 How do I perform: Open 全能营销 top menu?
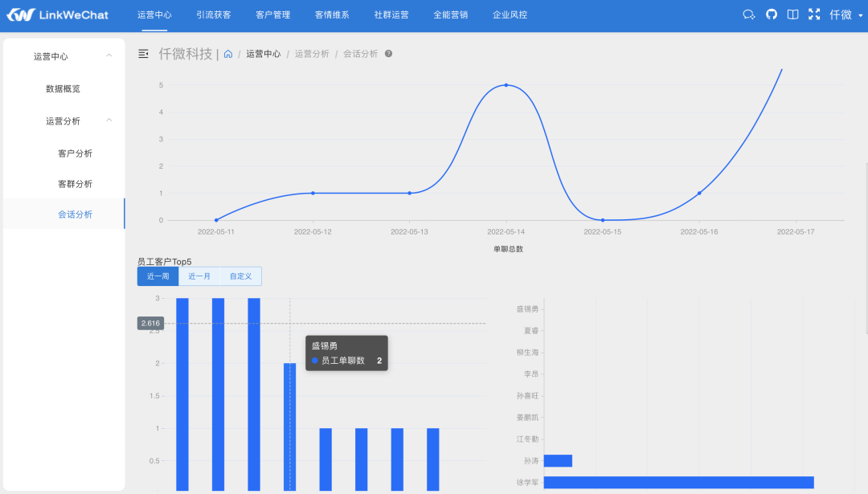pyautogui.click(x=451, y=15)
